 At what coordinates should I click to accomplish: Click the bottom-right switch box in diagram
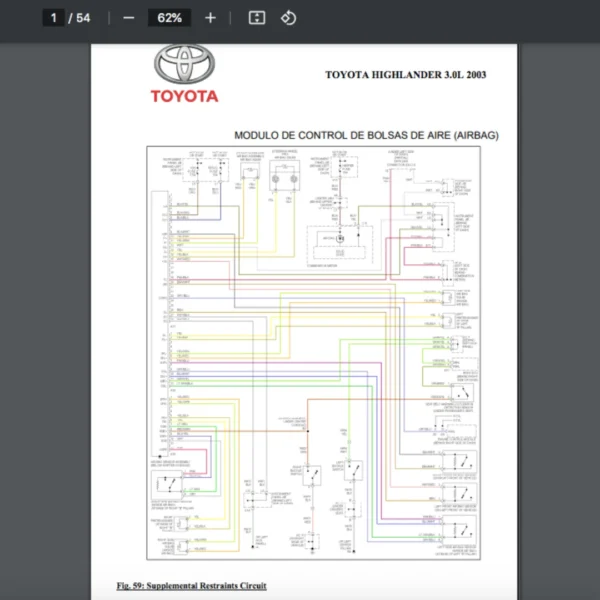tap(461, 530)
